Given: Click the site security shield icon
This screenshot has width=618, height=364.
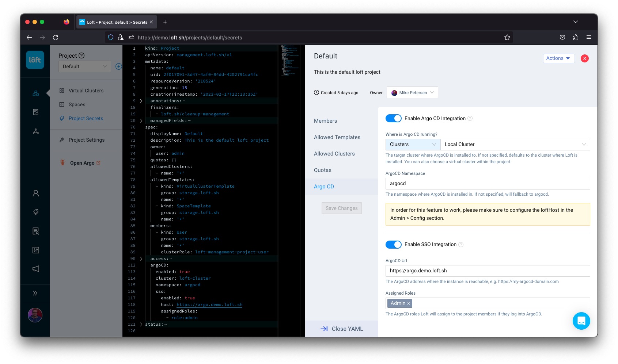Looking at the screenshot, I should [111, 38].
